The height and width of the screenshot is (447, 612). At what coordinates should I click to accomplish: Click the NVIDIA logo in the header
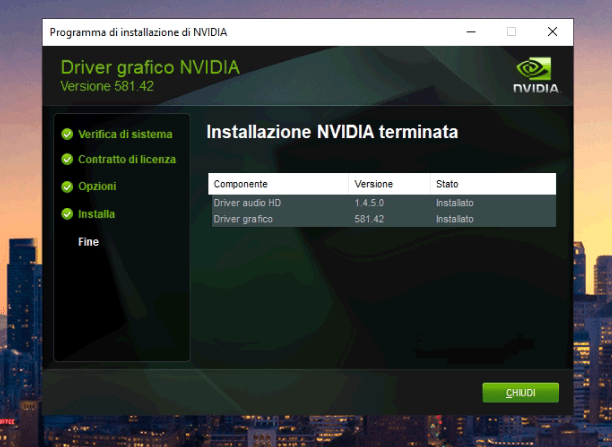pos(536,75)
